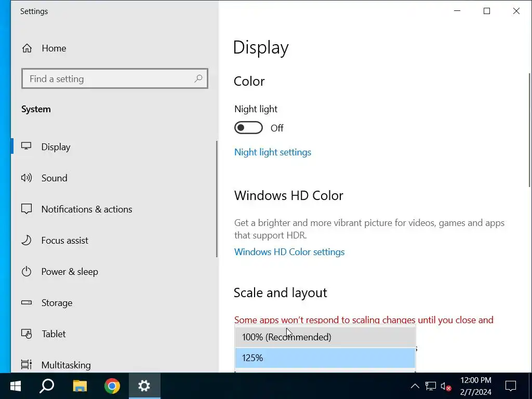This screenshot has height=399, width=532.
Task: Turn on the Night light toggle
Action: tap(248, 128)
